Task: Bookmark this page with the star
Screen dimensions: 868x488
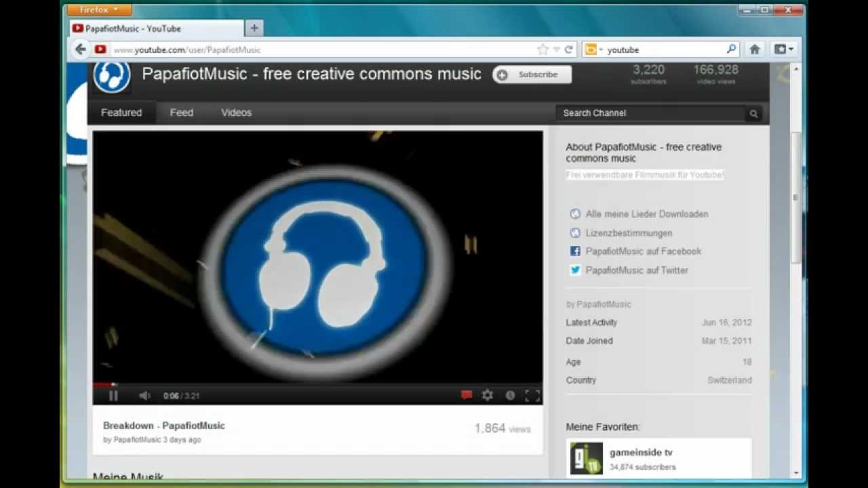Action: click(x=542, y=49)
